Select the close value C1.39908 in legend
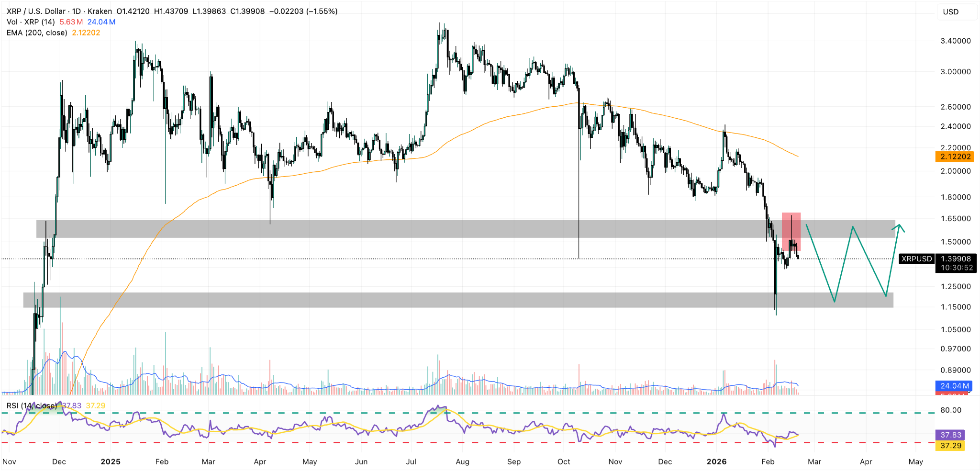The width and height of the screenshot is (980, 472). pos(247,11)
